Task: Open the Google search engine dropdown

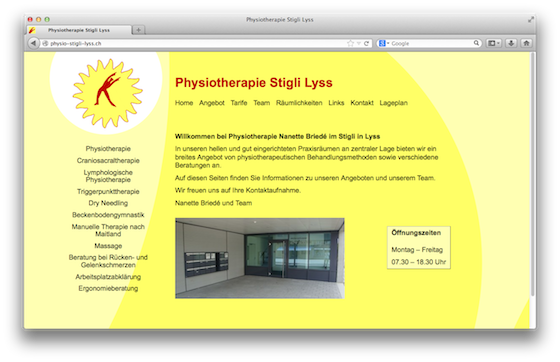Action: click(x=384, y=43)
